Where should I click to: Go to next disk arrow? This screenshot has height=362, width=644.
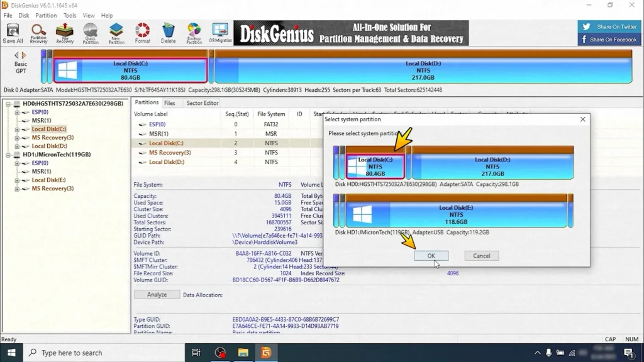pyautogui.click(x=24, y=55)
